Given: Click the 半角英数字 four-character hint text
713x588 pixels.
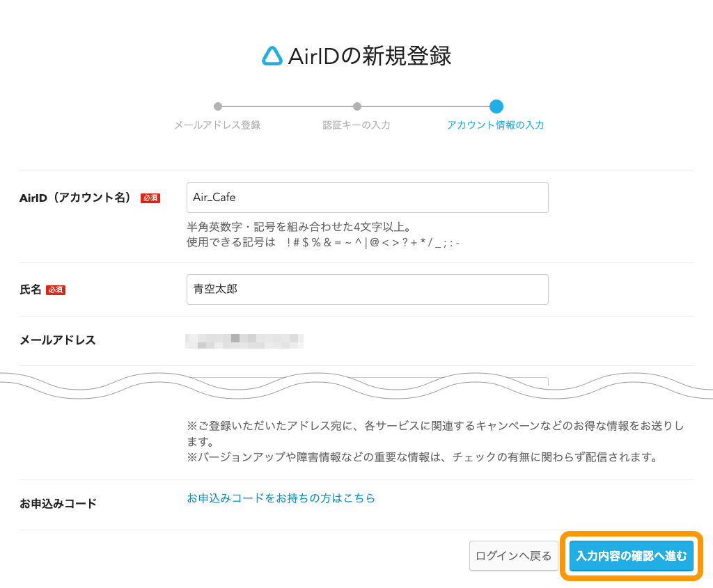Looking at the screenshot, I should (299, 227).
